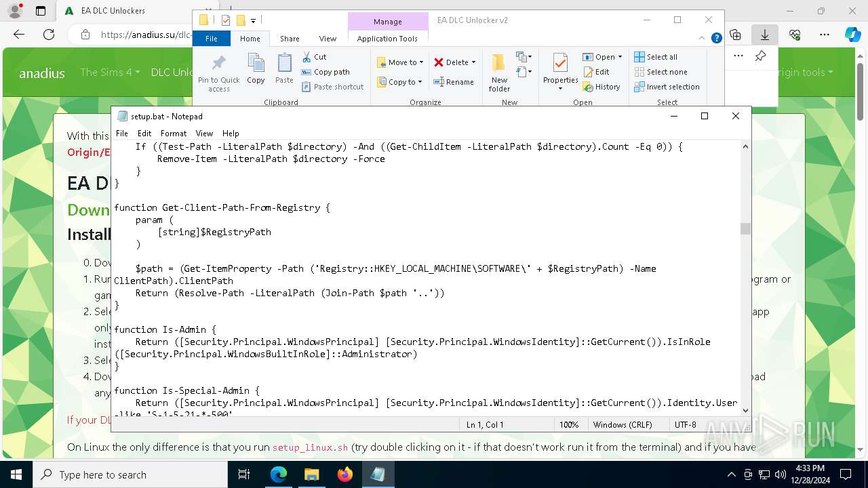Create a New folder from the ribbon
The image size is (868, 488).
point(499,73)
